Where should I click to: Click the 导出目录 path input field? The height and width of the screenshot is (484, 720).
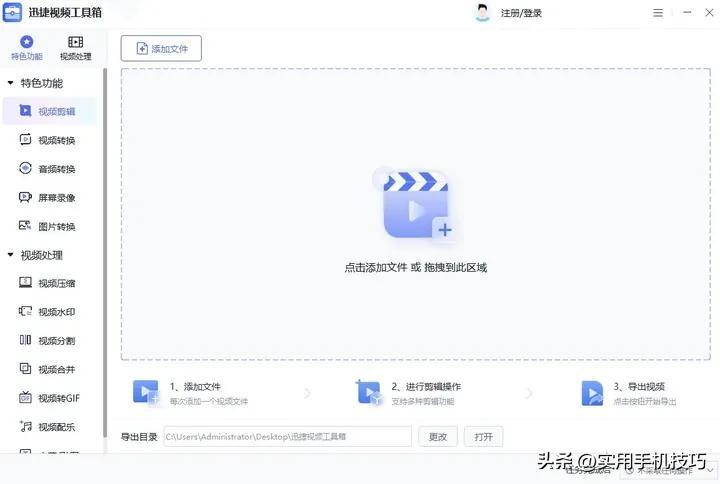[287, 436]
